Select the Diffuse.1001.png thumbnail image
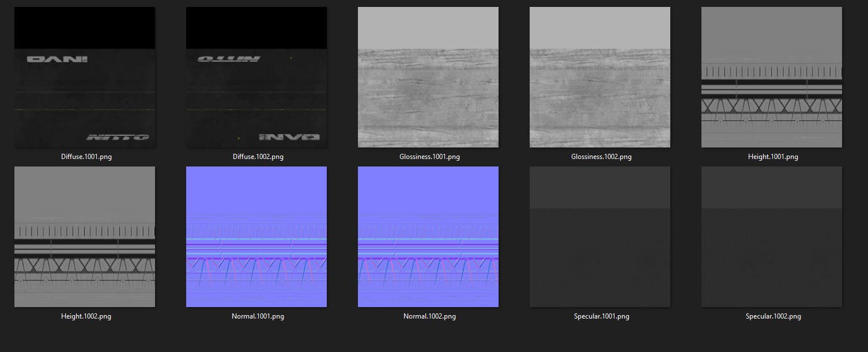Viewport: 868px width, 352px height. (x=85, y=77)
